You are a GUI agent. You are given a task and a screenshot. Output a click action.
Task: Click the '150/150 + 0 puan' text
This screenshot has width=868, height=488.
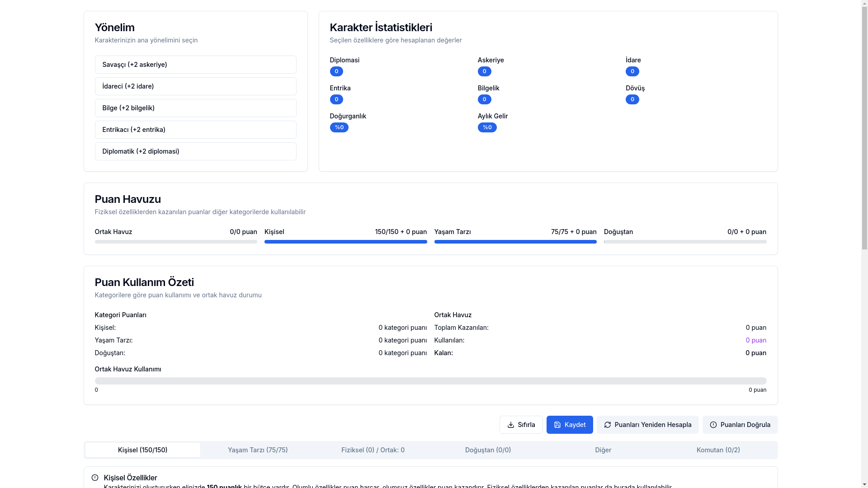[x=401, y=232]
